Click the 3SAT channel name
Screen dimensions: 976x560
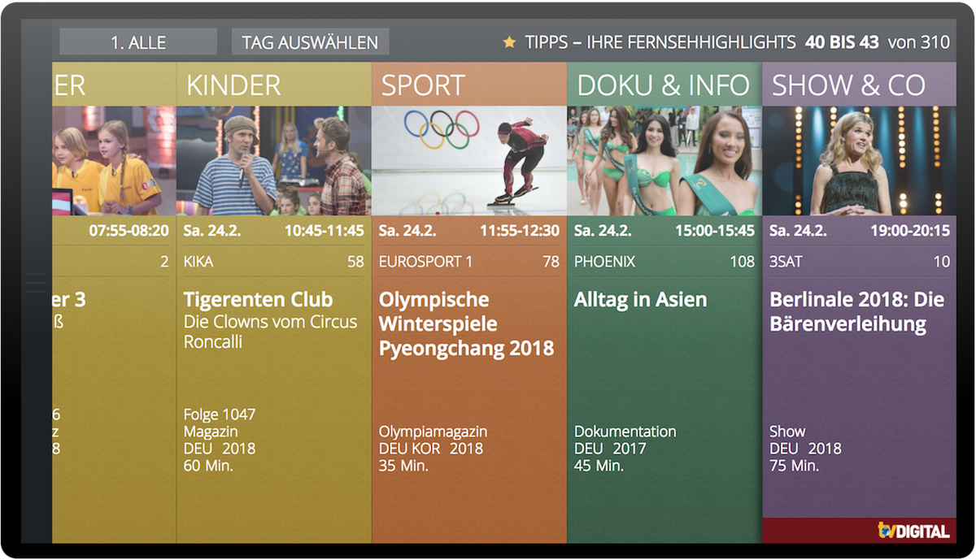[x=786, y=262]
